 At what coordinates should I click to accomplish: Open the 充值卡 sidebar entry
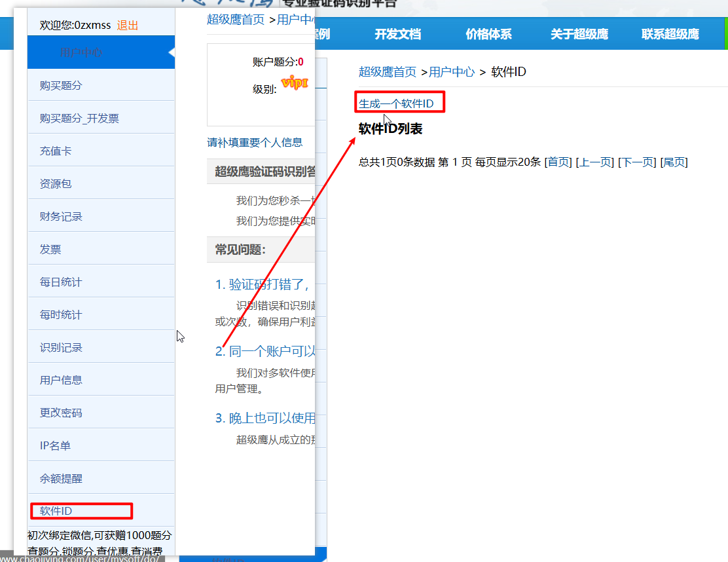coord(56,151)
